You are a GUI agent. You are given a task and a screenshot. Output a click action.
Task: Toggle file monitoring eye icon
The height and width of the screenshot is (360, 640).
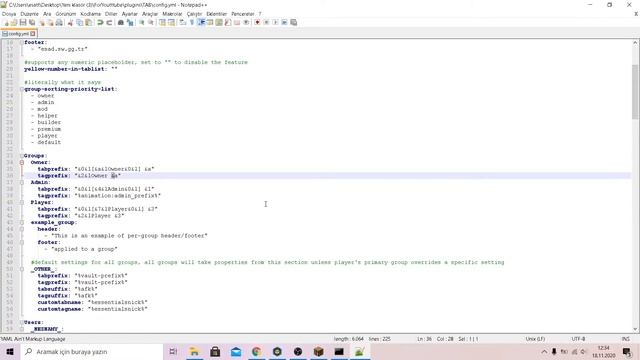point(246,22)
